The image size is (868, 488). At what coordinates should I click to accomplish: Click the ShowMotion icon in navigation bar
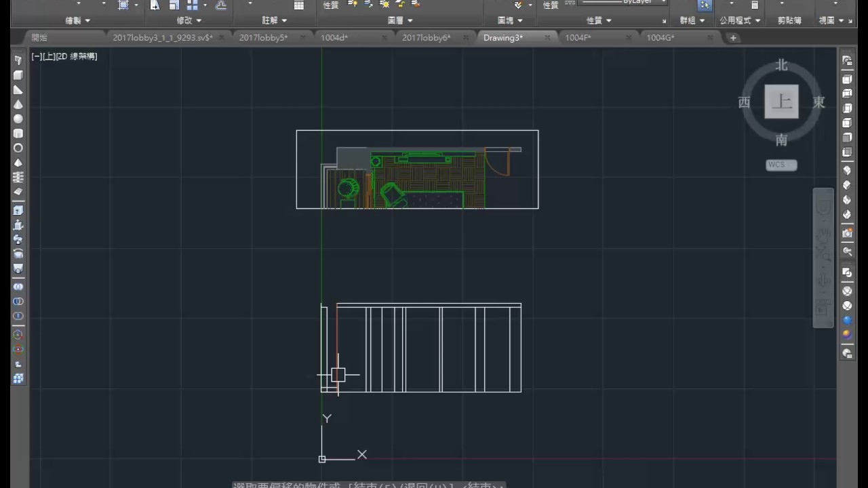823,309
